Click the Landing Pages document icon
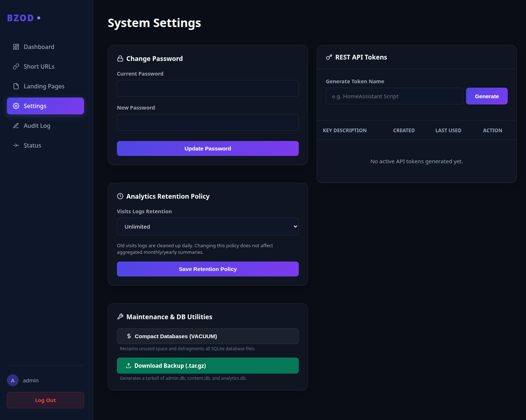 [16, 86]
